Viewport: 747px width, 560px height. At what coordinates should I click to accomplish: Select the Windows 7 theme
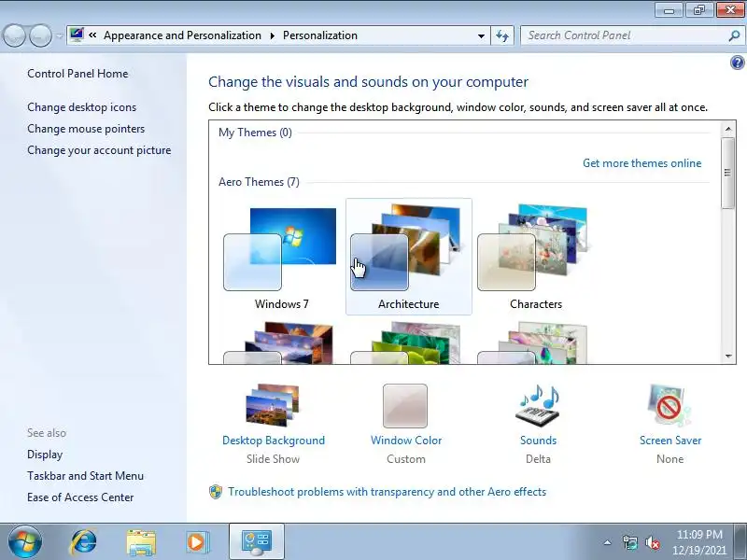(281, 257)
